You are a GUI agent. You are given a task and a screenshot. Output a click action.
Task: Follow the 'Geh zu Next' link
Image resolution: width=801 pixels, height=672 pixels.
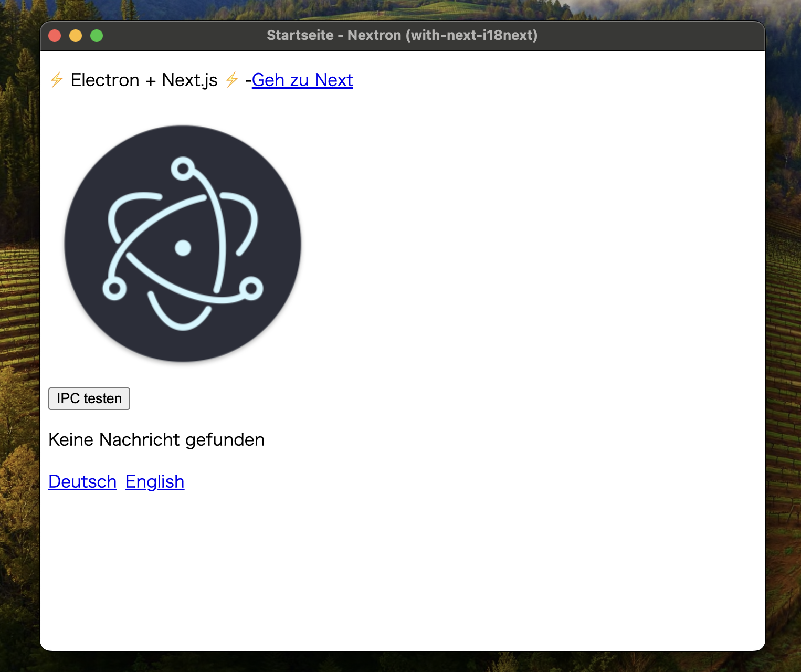tap(302, 80)
